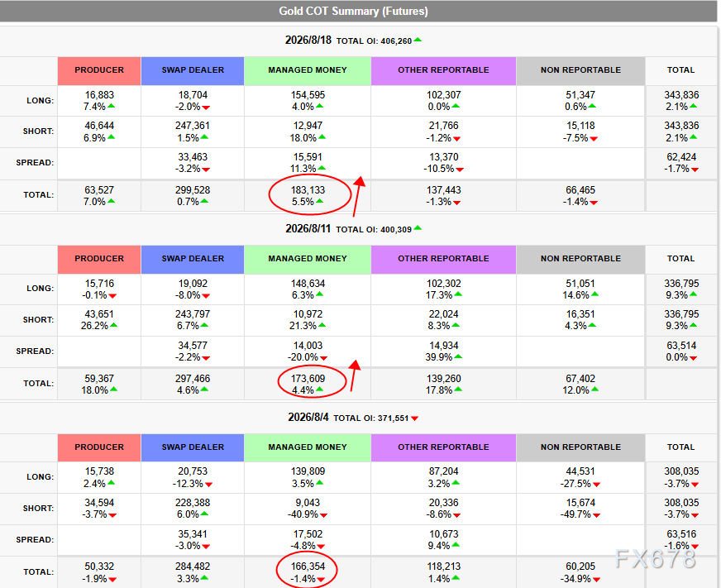Screen dimensions: 721x588
Task: Click Managed Money spread 14,003
Action: click(308, 346)
